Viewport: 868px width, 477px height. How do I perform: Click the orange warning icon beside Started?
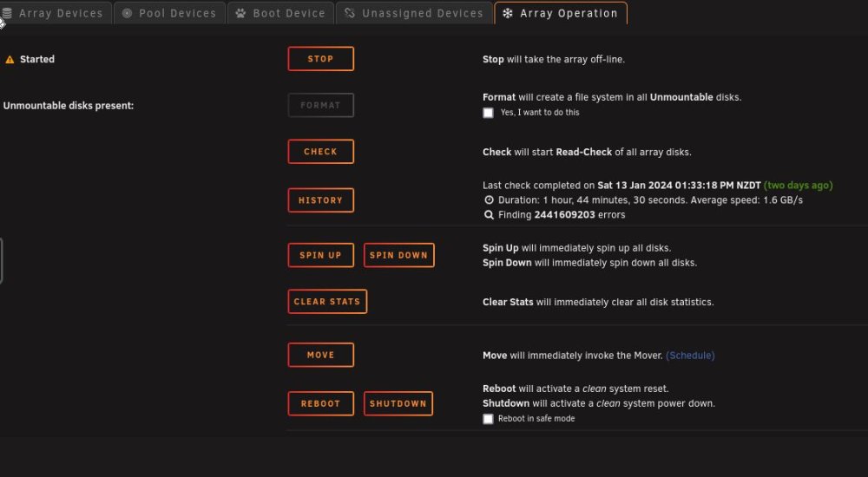[10, 59]
